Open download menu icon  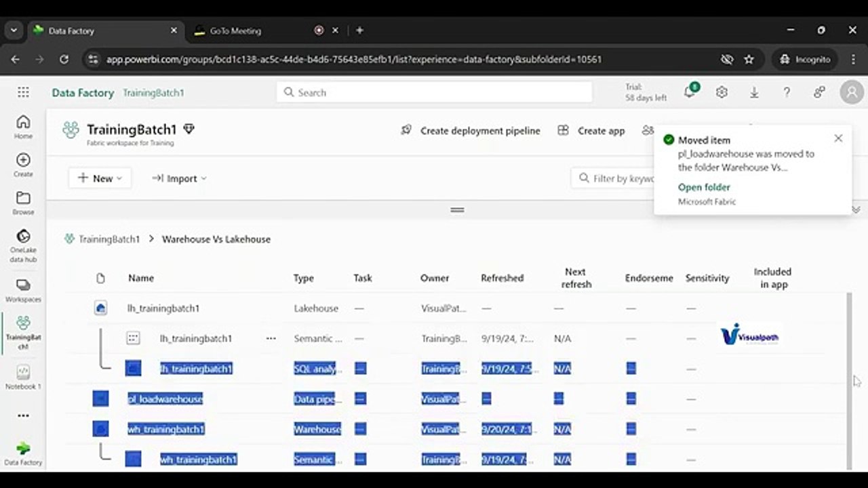click(754, 92)
